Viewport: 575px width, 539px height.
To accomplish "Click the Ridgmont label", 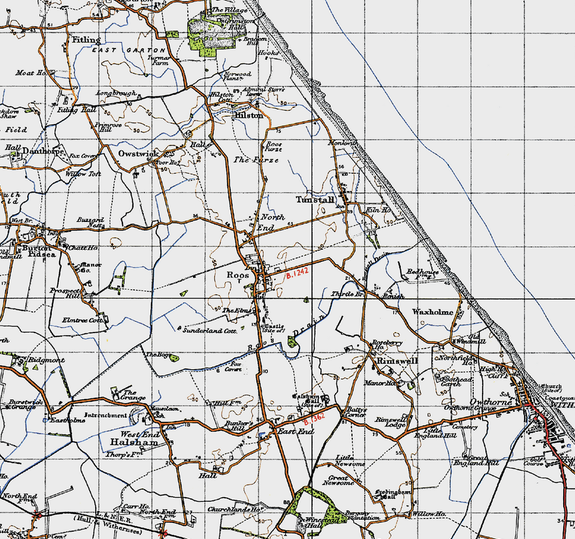I will pyautogui.click(x=46, y=360).
